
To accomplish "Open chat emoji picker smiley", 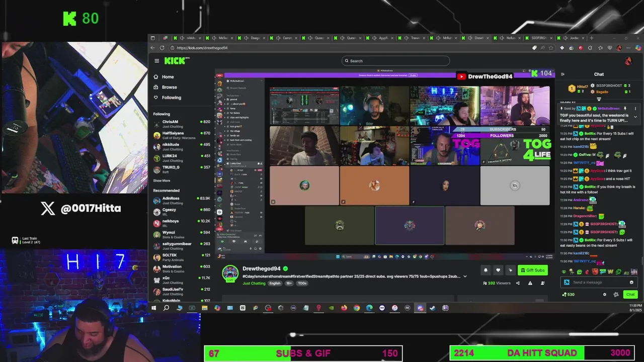I will click(x=631, y=282).
